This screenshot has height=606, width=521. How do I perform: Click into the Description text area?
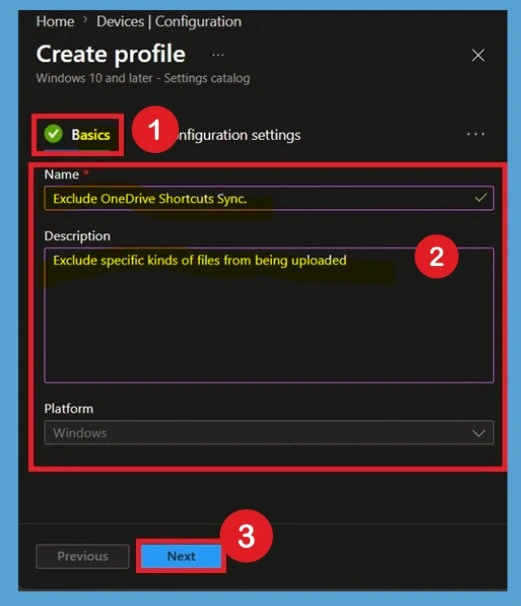coord(269,315)
